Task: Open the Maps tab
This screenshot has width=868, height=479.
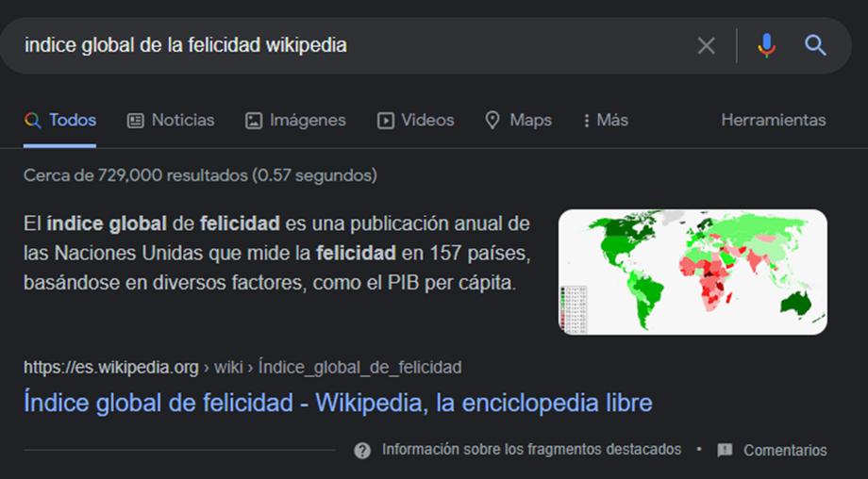Action: pyautogui.click(x=519, y=120)
